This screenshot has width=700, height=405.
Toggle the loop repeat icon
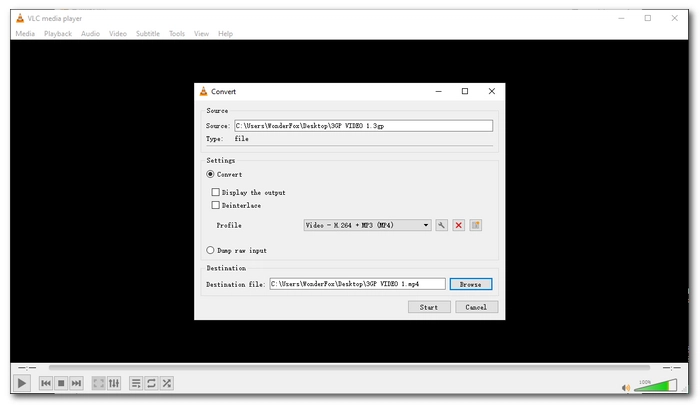click(151, 383)
